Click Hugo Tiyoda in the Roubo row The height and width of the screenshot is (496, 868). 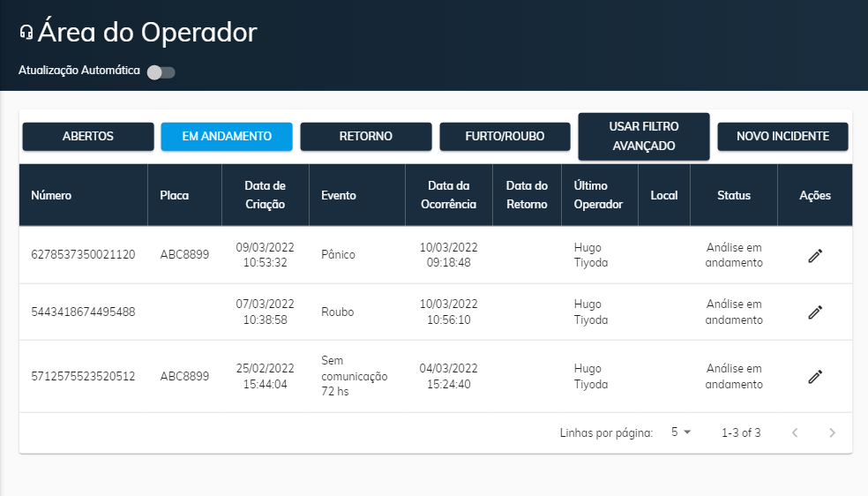[591, 312]
